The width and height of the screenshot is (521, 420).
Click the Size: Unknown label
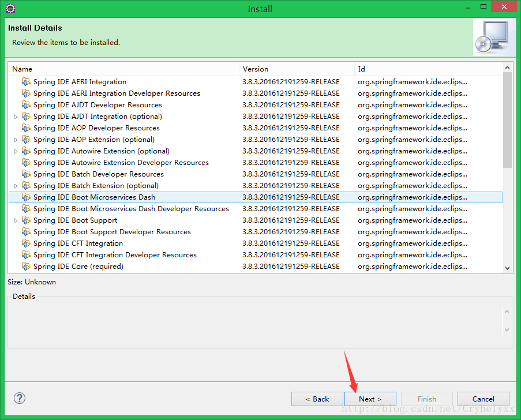32,282
